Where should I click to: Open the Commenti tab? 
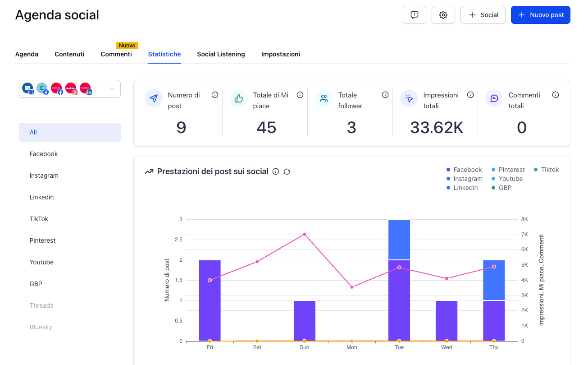(x=116, y=54)
